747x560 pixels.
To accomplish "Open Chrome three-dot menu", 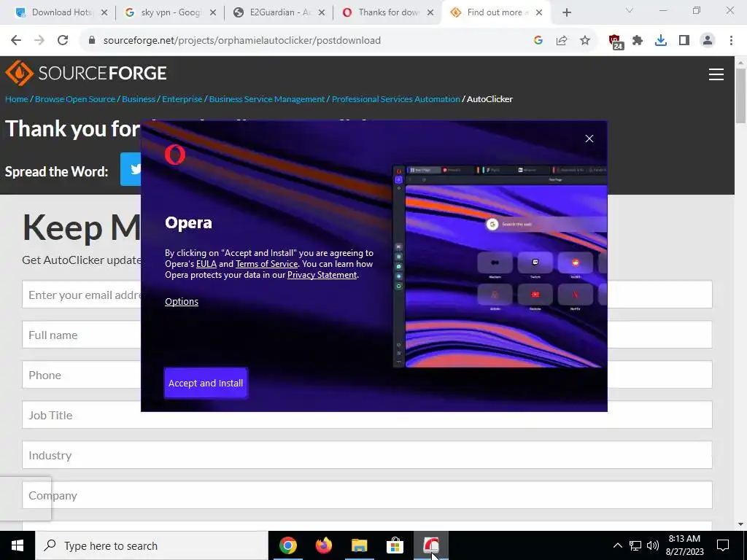I will pos(731,41).
